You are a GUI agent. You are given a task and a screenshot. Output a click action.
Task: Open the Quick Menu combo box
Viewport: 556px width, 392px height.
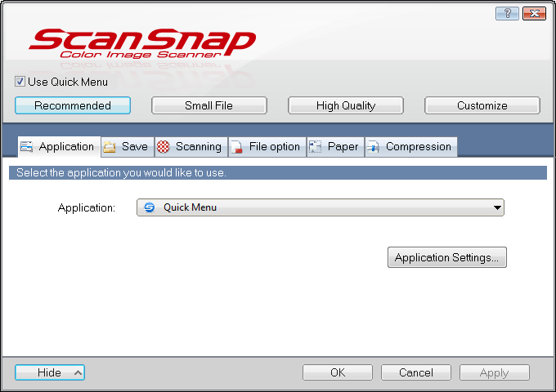(321, 207)
